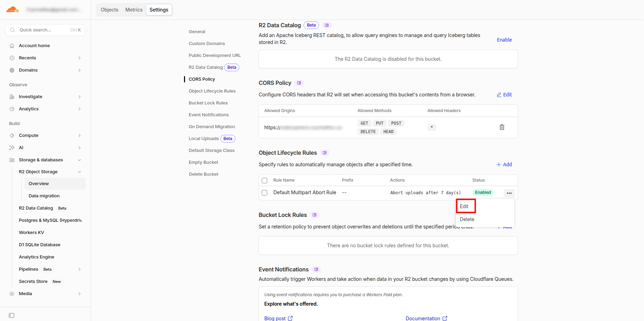Click Add for Object Lifecycle Rules
The image size is (644, 321).
pos(504,165)
